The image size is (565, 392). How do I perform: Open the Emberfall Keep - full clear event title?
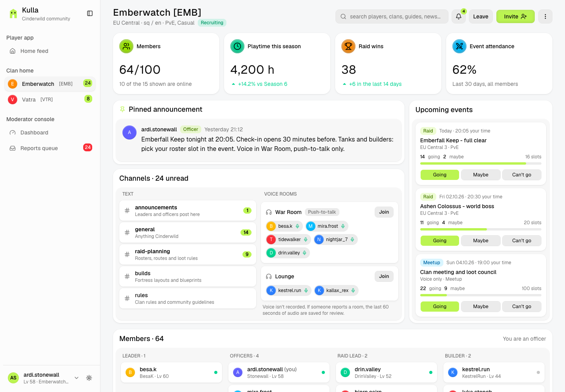(x=453, y=140)
